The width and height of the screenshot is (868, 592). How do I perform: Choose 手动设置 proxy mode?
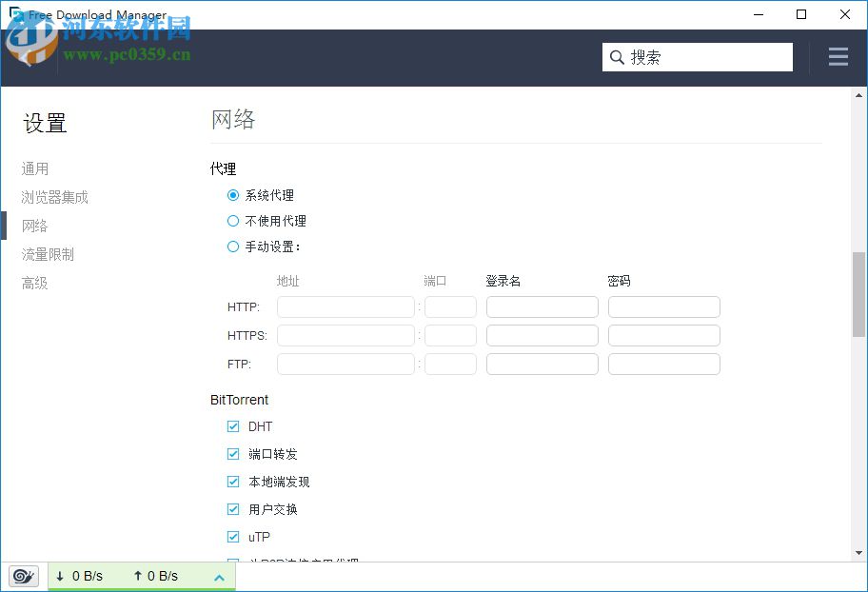[x=233, y=247]
